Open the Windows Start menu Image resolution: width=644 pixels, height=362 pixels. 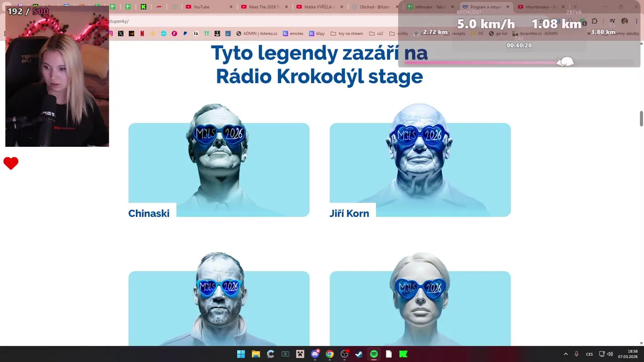tap(241, 354)
